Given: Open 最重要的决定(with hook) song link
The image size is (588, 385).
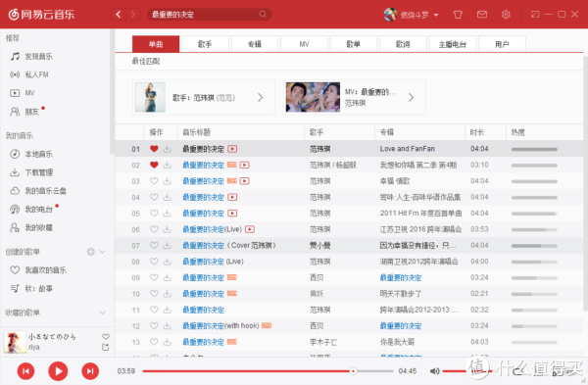Looking at the screenshot, I should tap(220, 326).
